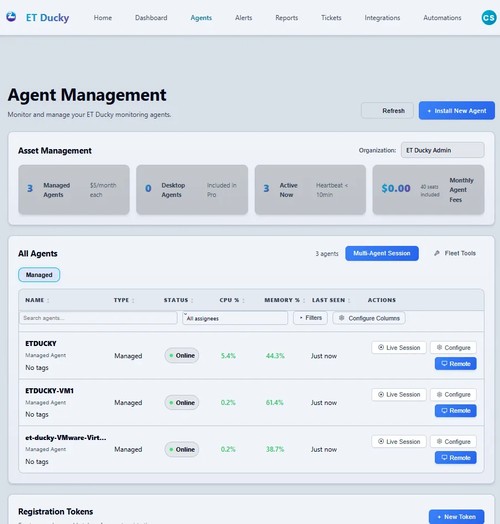Start Remote for et-ducky-VMware-Virt
The height and width of the screenshot is (524, 500).
click(456, 457)
